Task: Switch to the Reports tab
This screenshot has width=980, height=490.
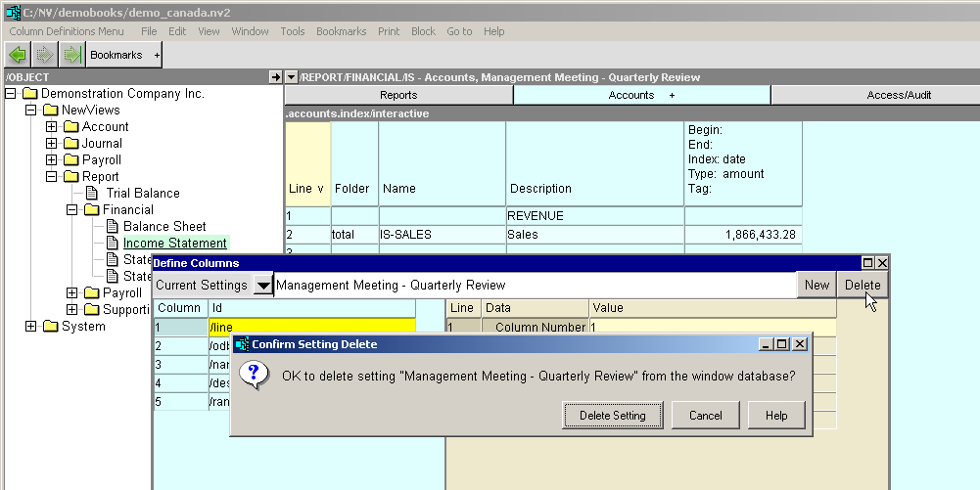Action: (398, 95)
